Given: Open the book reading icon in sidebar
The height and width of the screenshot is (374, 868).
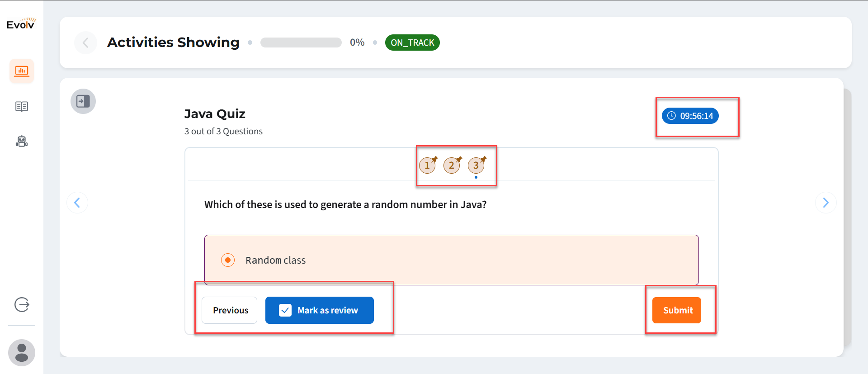Looking at the screenshot, I should pos(22,106).
